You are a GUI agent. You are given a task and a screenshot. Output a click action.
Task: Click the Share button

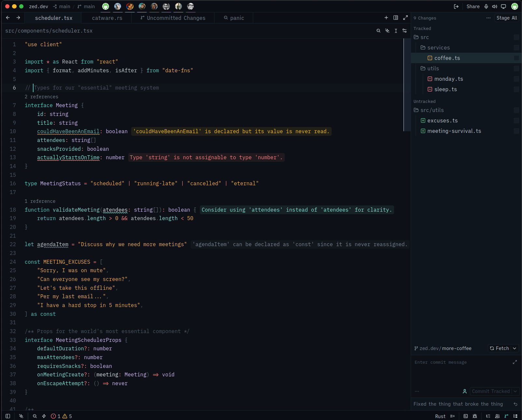(473, 7)
